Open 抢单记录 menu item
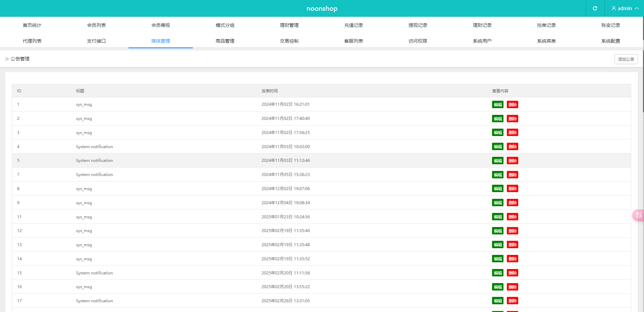644x312 pixels. [546, 25]
